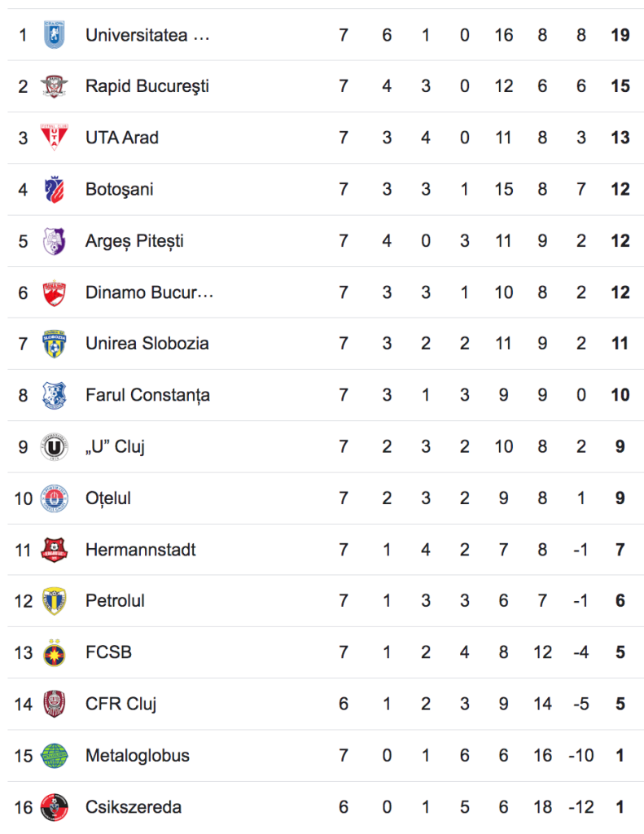The image size is (644, 834).
Task: Open the Oţelul team emblem
Action: (55, 498)
